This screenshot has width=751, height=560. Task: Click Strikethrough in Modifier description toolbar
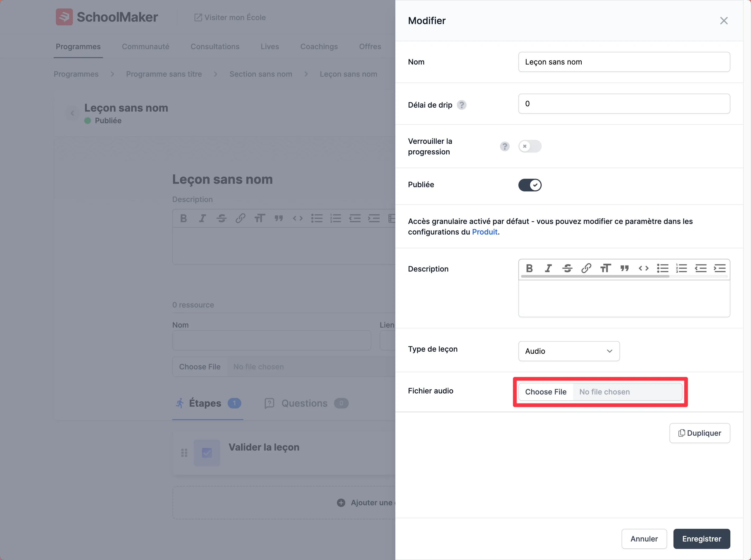tap(567, 268)
